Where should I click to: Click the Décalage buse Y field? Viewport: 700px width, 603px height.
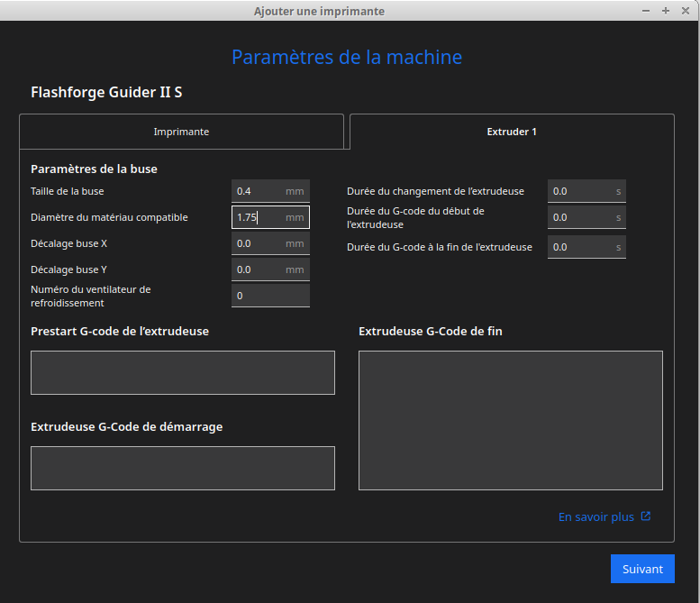pyautogui.click(x=270, y=270)
